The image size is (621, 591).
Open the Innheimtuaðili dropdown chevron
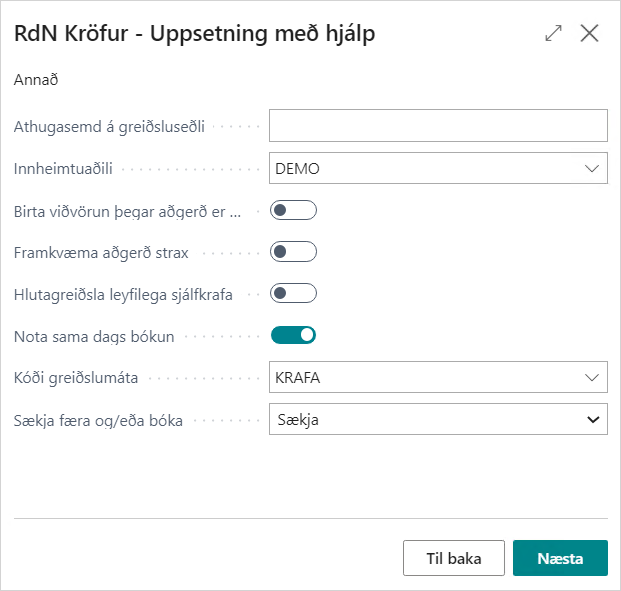(592, 168)
